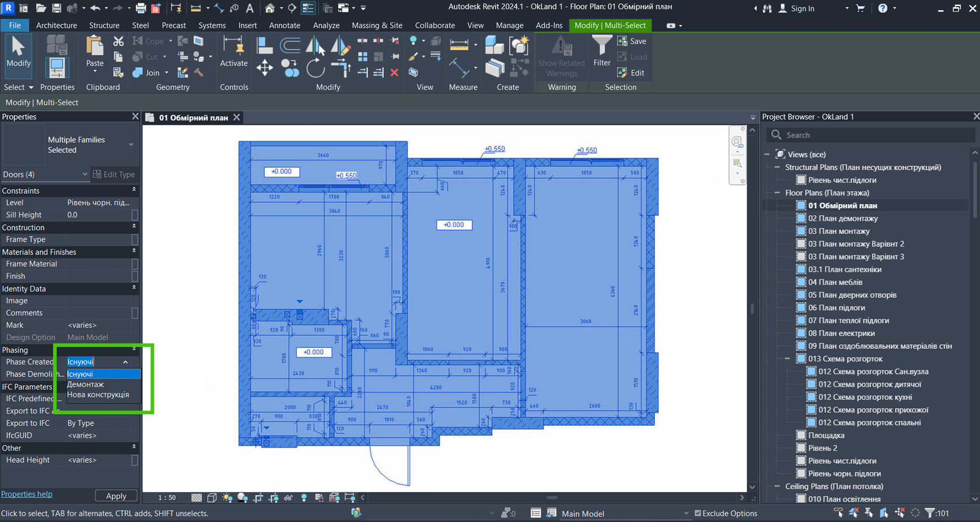Open the Doors (4) category filter dropdown
This screenshot has height=522, width=980.
(x=85, y=174)
